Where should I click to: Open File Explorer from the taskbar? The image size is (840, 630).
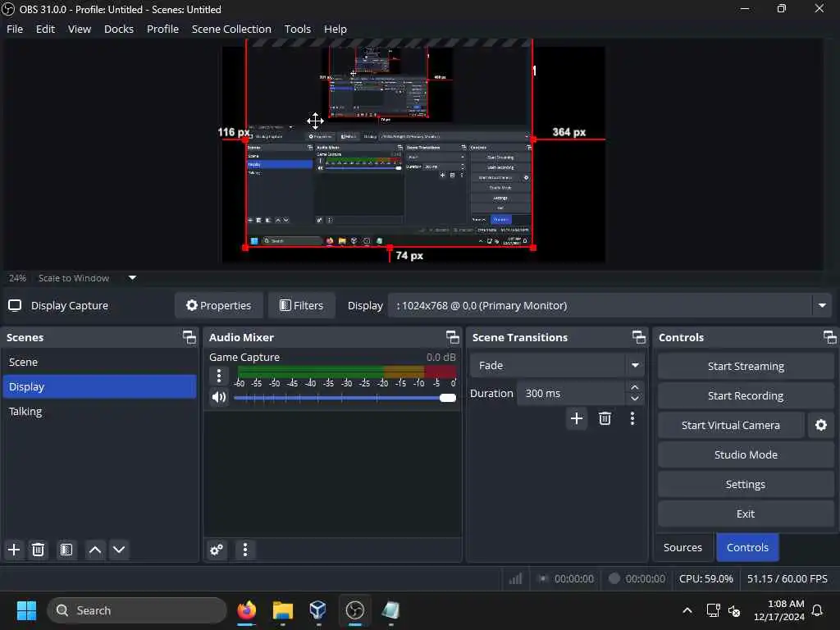click(x=282, y=610)
